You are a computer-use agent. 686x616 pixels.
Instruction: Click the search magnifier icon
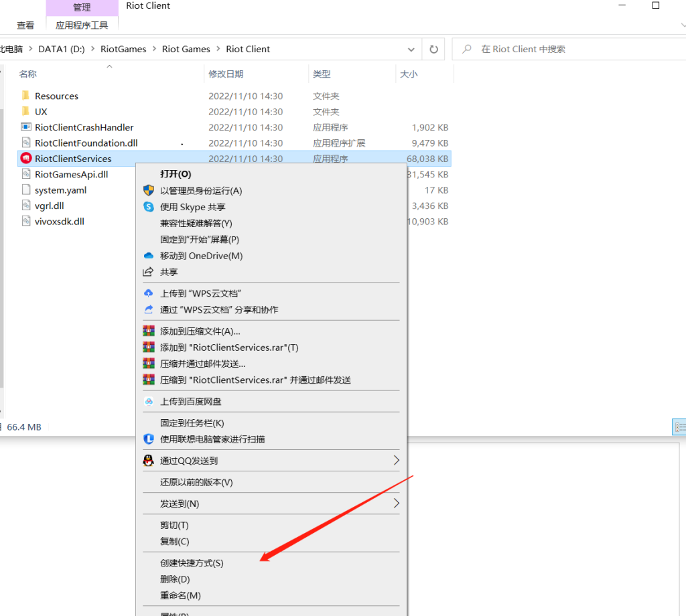click(467, 49)
